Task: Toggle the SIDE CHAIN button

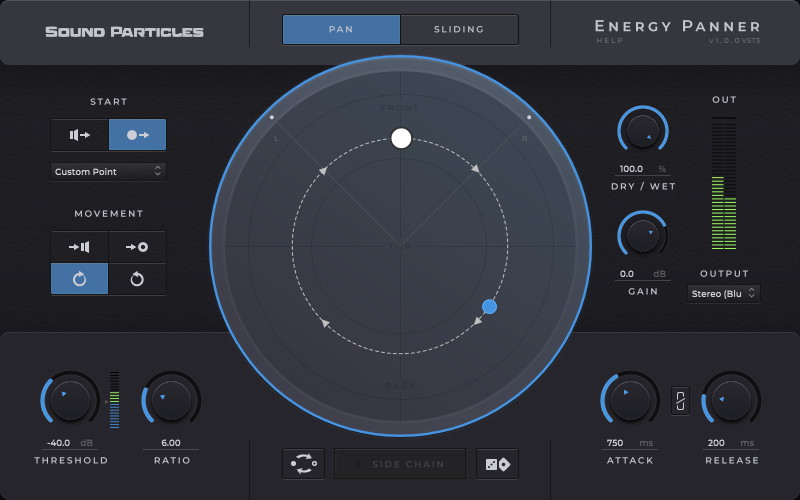Action: [x=400, y=464]
